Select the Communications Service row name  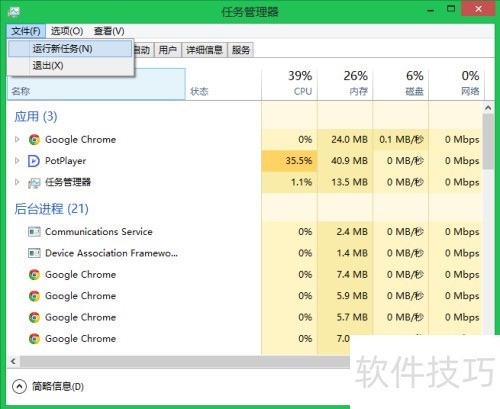click(x=99, y=232)
